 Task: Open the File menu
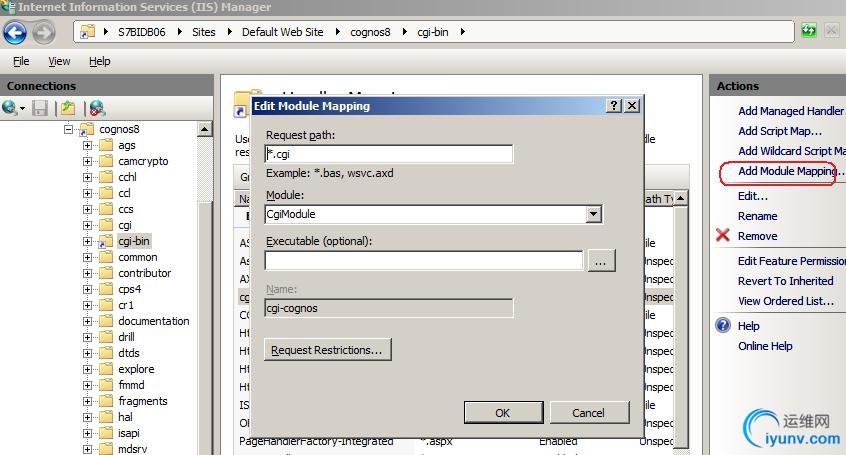21,61
